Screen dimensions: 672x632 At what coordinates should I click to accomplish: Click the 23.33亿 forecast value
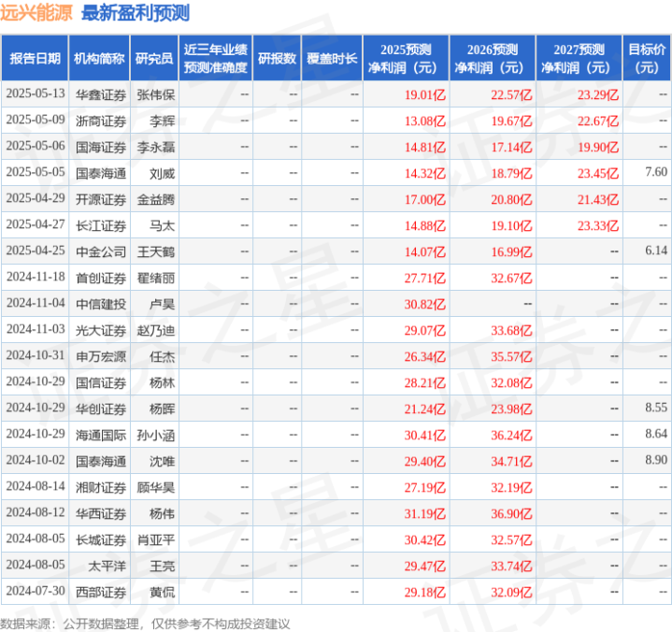598,225
